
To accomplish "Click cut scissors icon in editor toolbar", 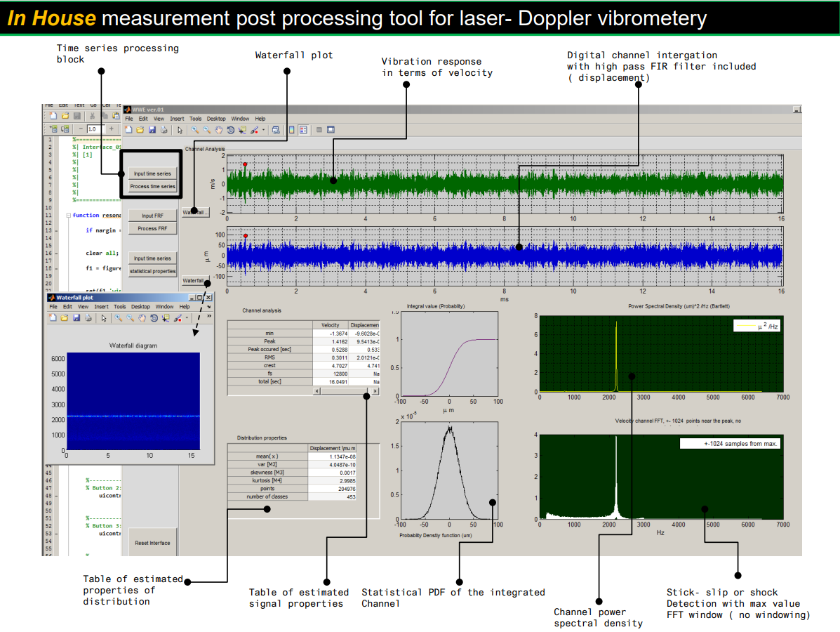I will coord(92,115).
